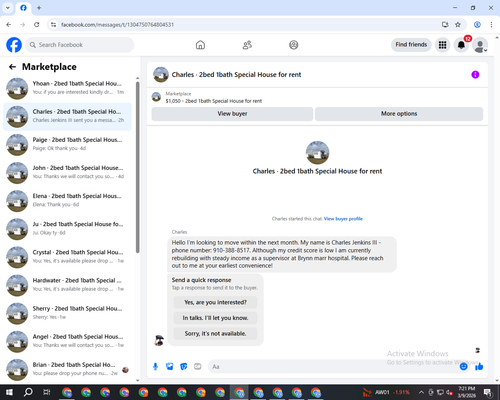
Task: Send quick reply 'In talks. I'll let you know.'
Action: (x=215, y=318)
